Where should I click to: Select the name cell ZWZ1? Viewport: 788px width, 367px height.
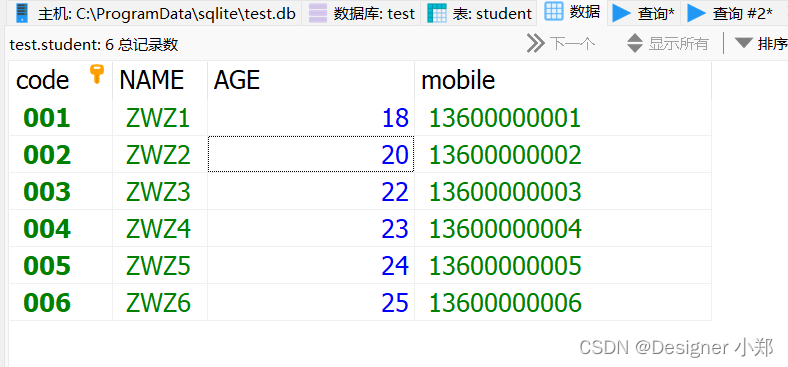[x=160, y=118]
